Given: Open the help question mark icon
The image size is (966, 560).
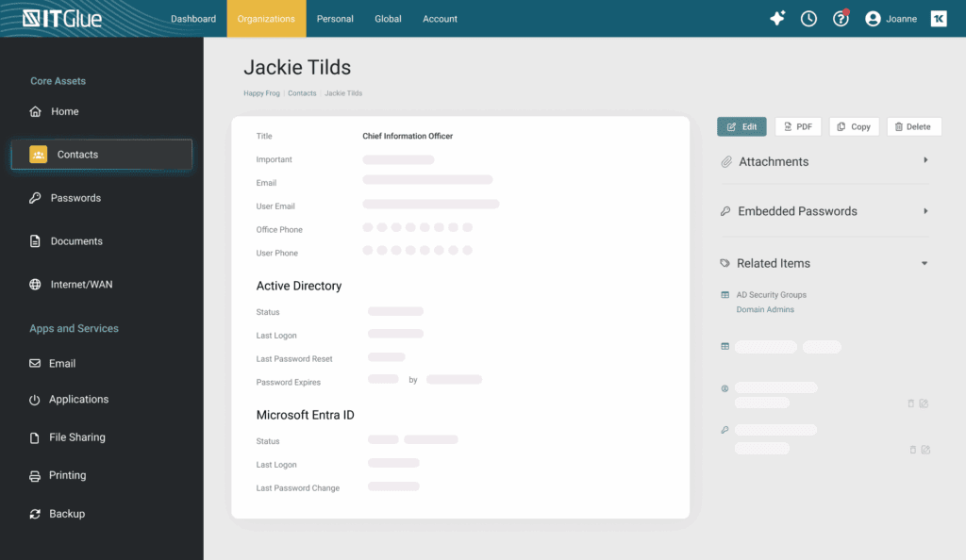Looking at the screenshot, I should (x=841, y=19).
